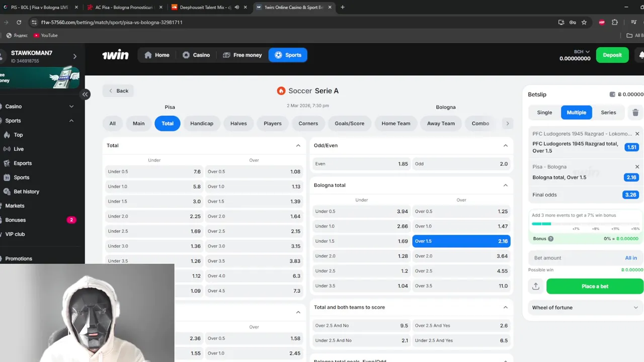
Task: Switch betslip to Multiple mode
Action: [x=577, y=113]
